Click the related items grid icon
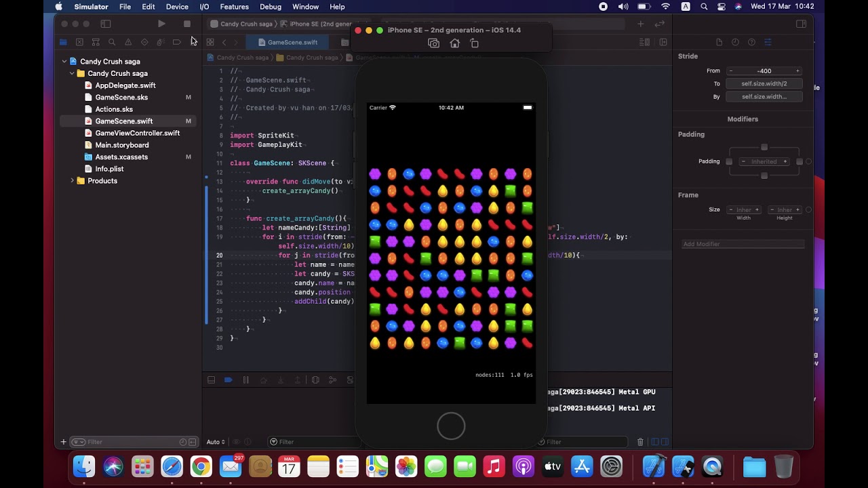This screenshot has width=868, height=488. (210, 42)
